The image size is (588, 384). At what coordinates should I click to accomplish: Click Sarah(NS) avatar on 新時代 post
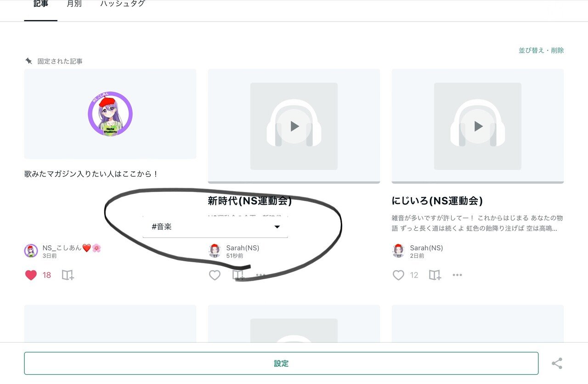(x=214, y=251)
